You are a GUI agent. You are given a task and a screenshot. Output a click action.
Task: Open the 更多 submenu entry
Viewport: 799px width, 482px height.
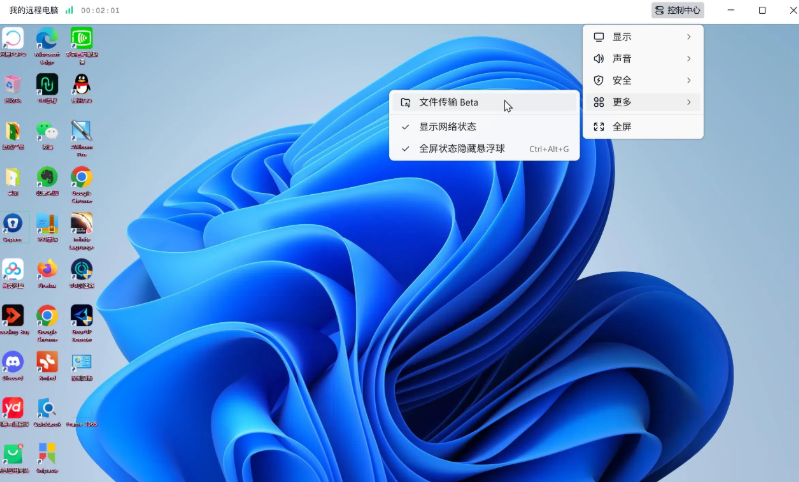pos(643,102)
